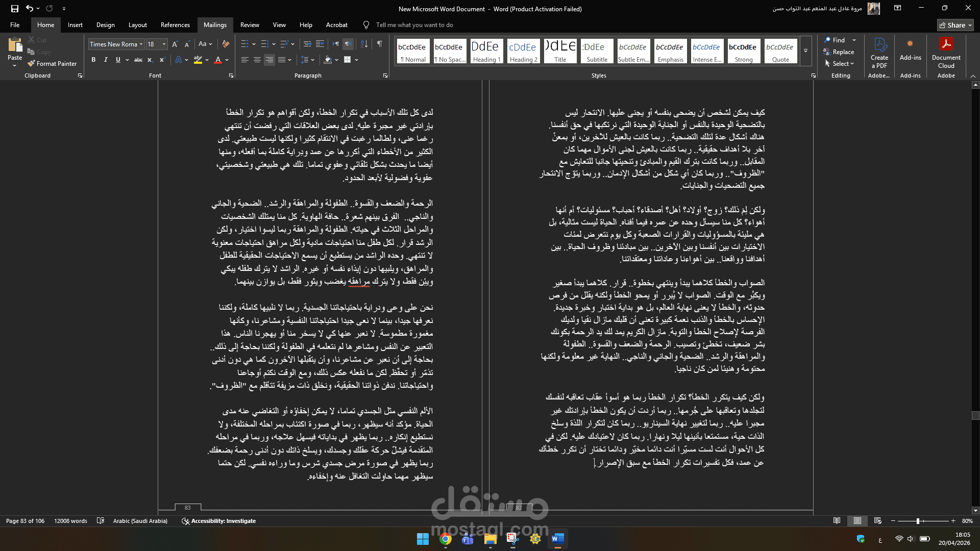Click the zoom slider in status bar
Viewport: 980px width, 551px height.
click(x=918, y=521)
